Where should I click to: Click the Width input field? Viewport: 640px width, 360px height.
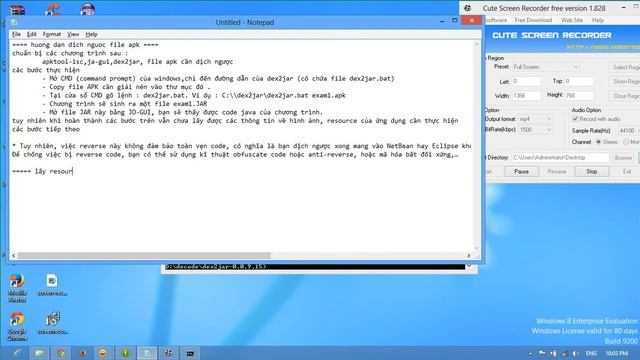(x=527, y=96)
